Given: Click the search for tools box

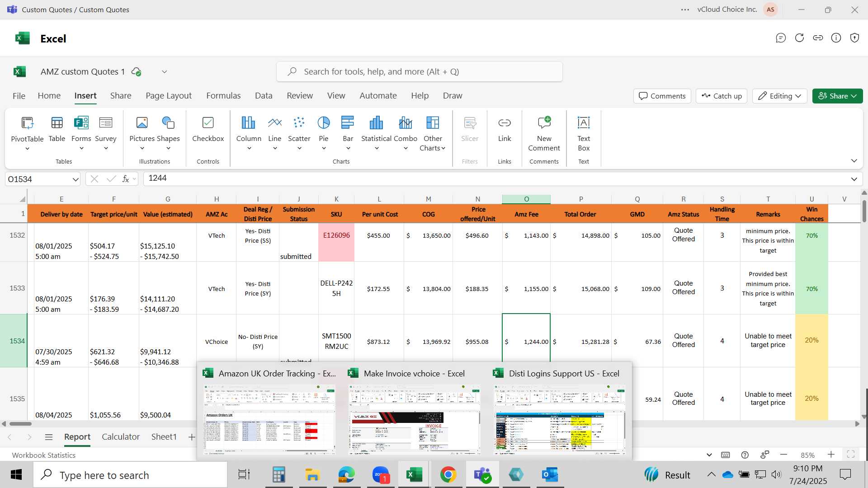Looking at the screenshot, I should pyautogui.click(x=420, y=72).
